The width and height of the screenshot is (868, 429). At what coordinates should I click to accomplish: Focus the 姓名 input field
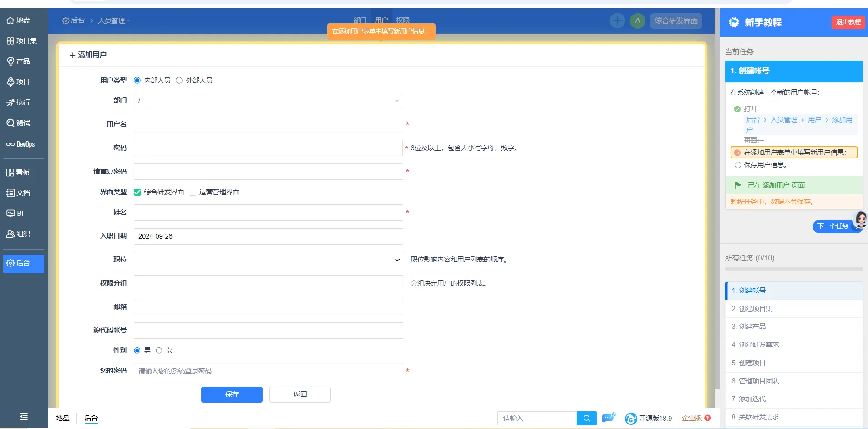click(x=269, y=213)
